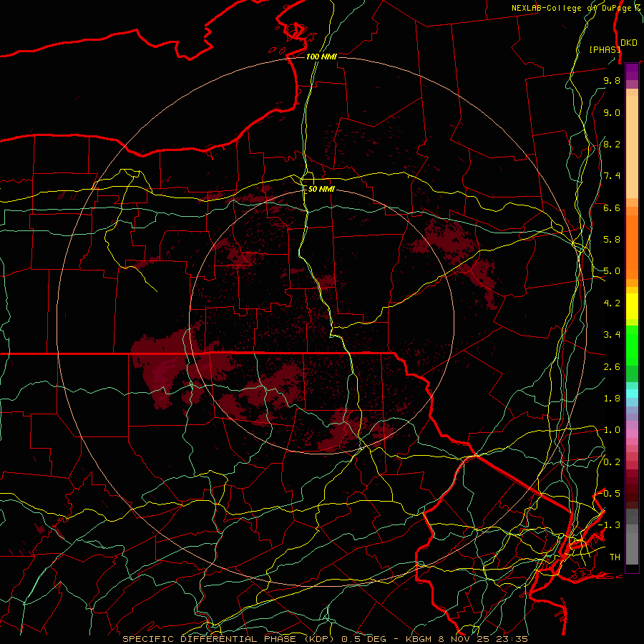Click the 1.8 value on the scale
The image size is (644, 644).
pyautogui.click(x=612, y=399)
